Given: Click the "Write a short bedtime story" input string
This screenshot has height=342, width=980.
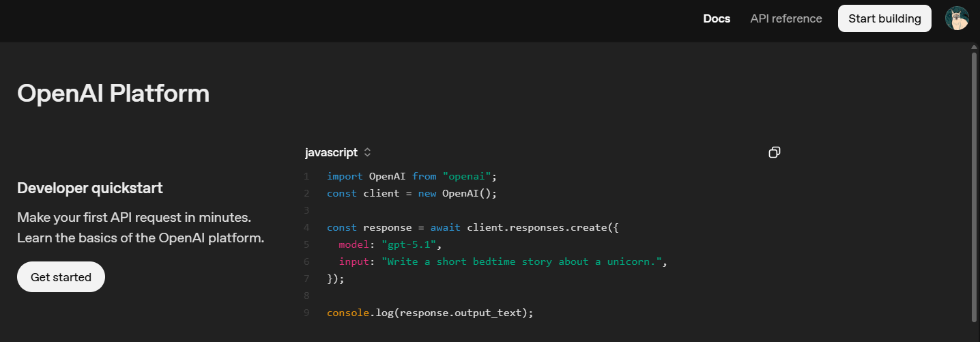Looking at the screenshot, I should point(523,261).
